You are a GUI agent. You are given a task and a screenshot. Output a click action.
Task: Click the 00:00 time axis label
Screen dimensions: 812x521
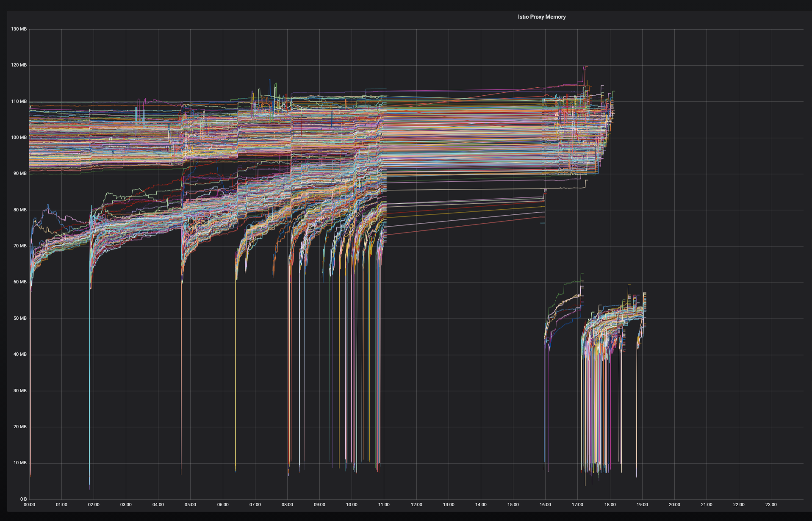(29, 504)
